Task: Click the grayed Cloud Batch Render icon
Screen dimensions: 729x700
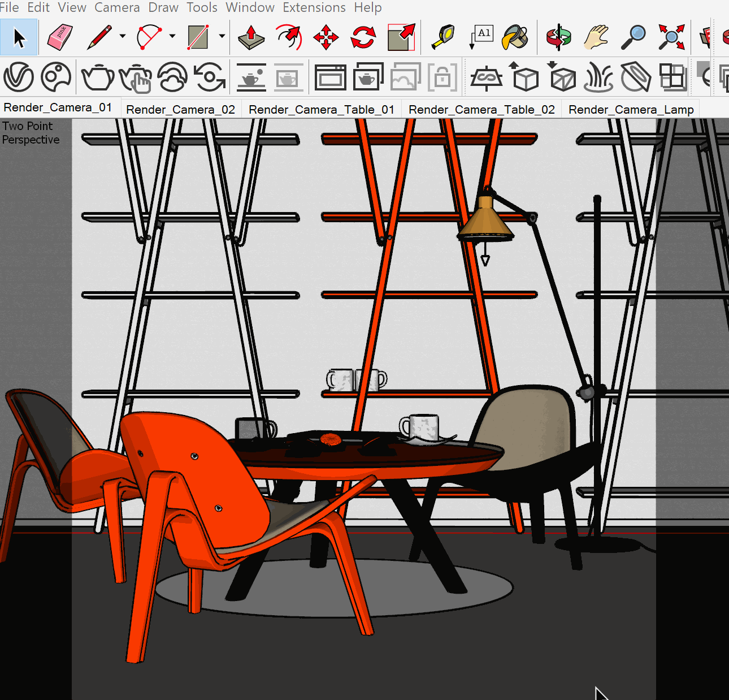Action: [x=406, y=77]
